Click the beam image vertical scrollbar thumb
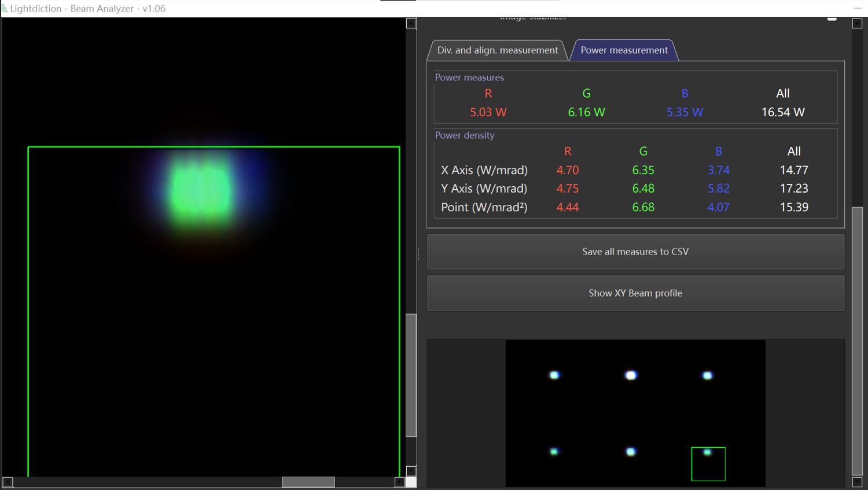The height and width of the screenshot is (490, 868). coord(411,375)
